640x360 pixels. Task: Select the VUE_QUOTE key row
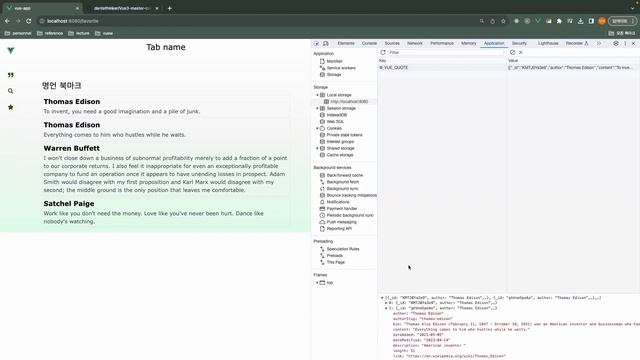(442, 68)
